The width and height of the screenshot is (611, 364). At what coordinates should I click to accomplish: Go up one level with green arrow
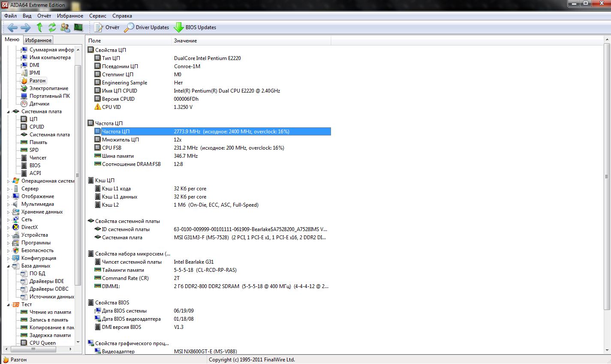pos(39,27)
